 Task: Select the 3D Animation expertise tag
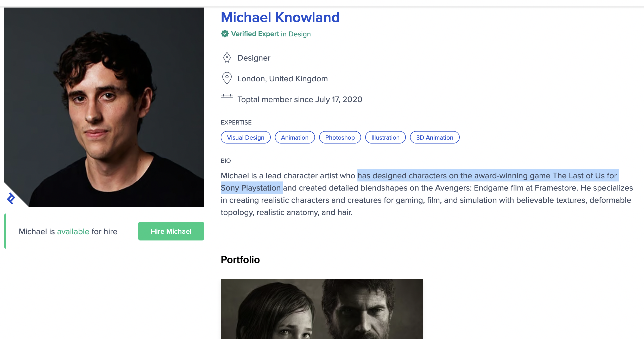pos(434,138)
